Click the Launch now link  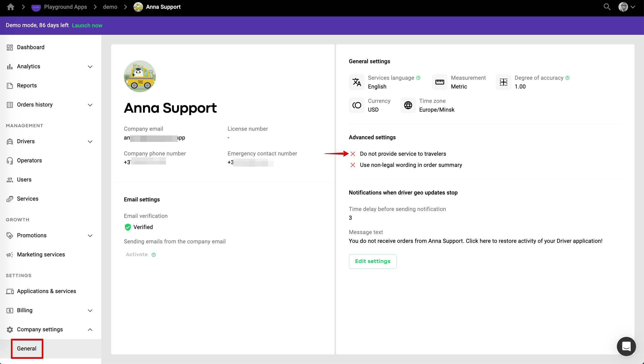coord(87,26)
